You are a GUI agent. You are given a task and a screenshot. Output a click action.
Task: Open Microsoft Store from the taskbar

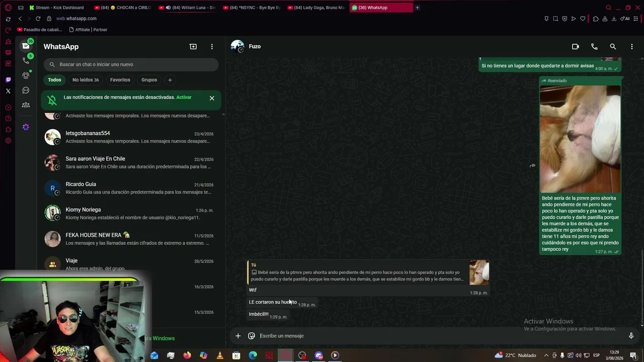(x=236, y=355)
